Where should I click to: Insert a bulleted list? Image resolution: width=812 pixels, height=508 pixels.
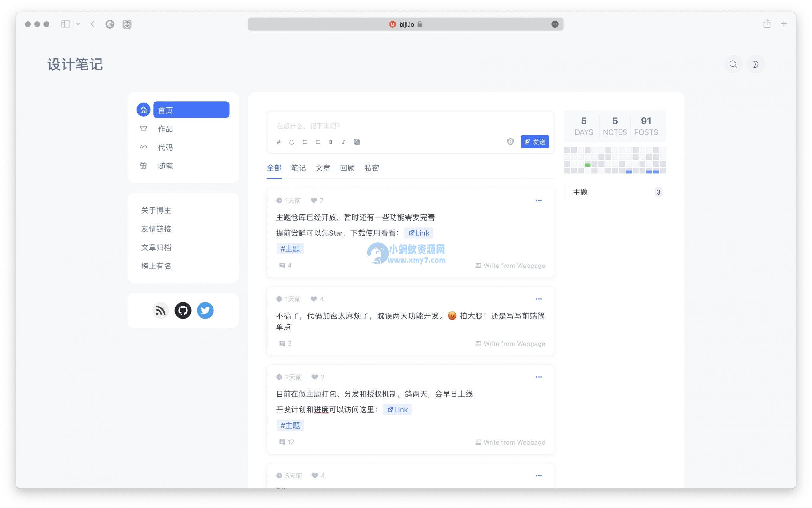point(304,142)
